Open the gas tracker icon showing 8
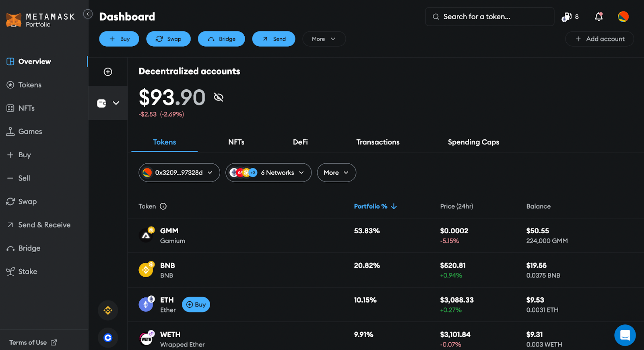Image resolution: width=644 pixels, height=350 pixels. click(x=570, y=17)
